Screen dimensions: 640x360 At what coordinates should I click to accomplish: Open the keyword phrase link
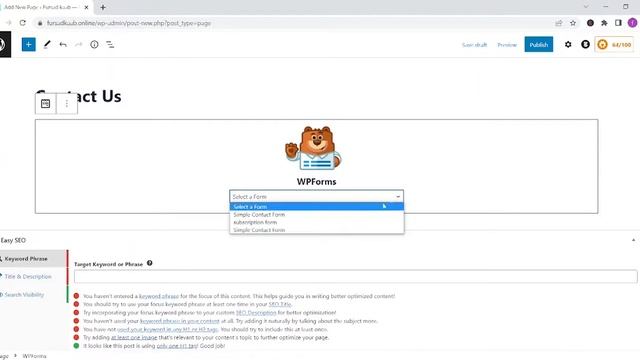pos(159,296)
